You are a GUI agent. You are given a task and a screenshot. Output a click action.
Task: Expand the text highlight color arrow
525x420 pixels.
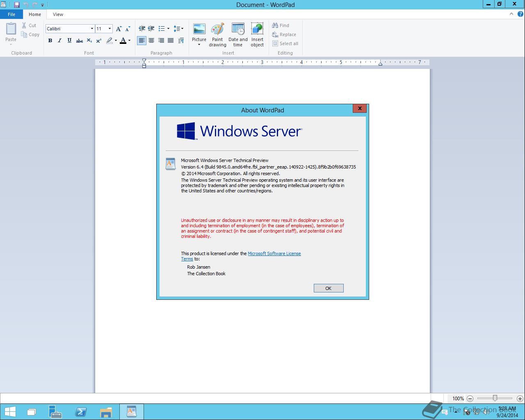tap(116, 41)
